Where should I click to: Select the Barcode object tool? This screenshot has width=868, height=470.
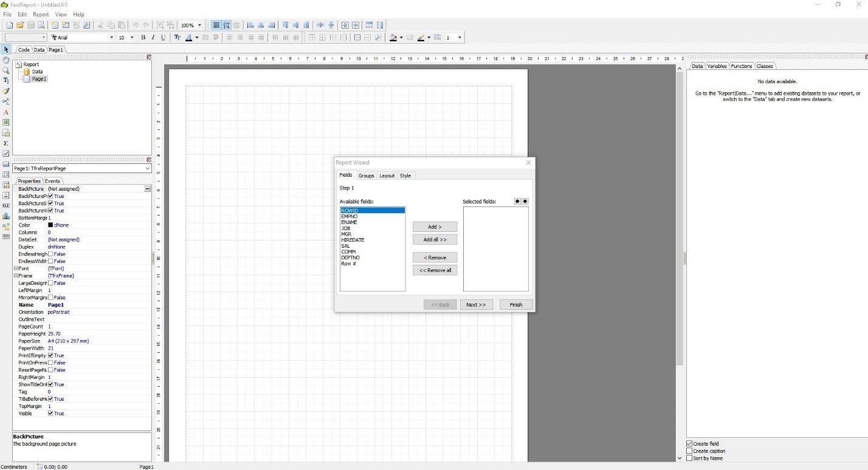(6, 236)
